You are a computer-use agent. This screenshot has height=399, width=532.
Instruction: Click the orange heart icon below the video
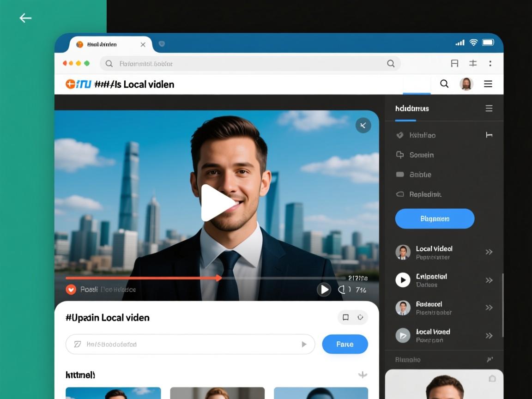point(71,290)
